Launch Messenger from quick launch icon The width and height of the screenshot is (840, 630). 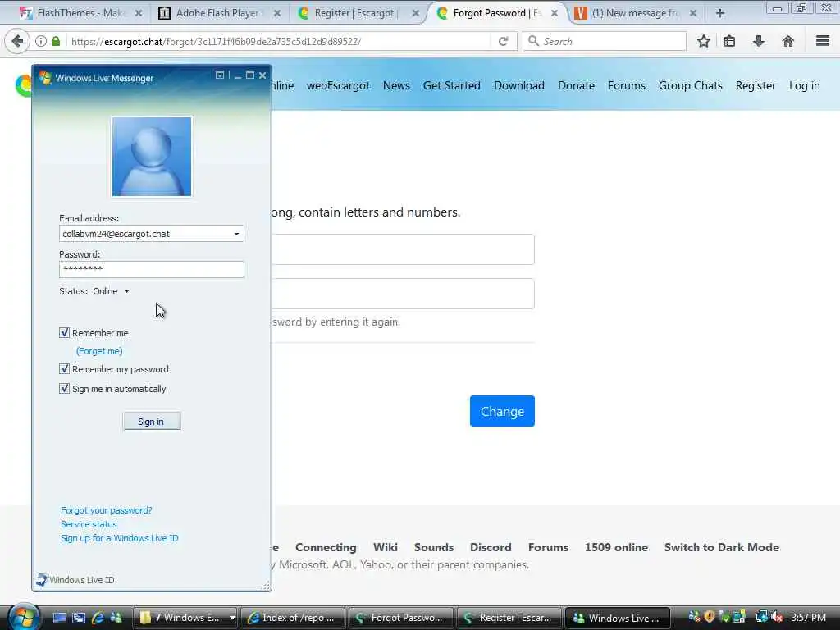(x=116, y=618)
